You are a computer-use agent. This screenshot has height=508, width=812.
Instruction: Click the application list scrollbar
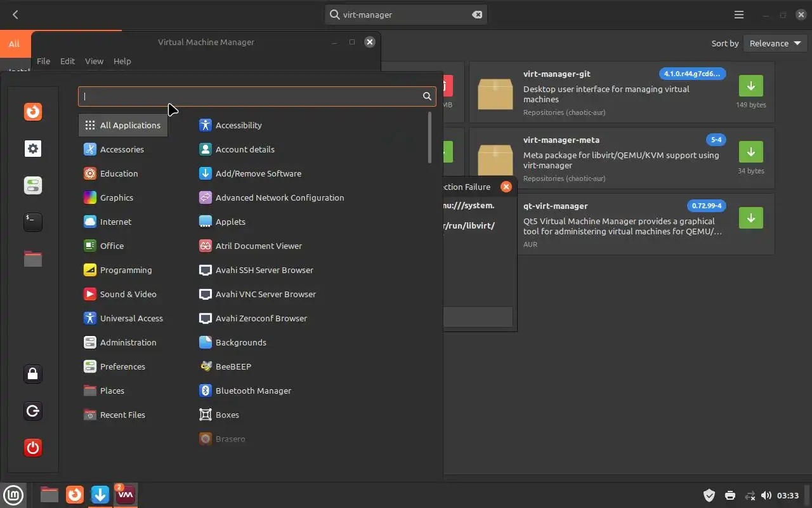click(430, 137)
